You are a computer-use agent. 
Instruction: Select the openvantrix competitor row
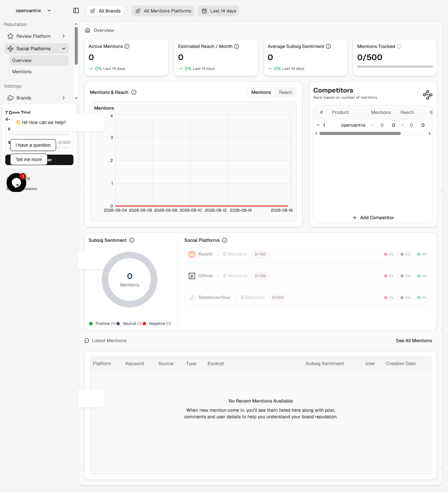[x=373, y=125]
